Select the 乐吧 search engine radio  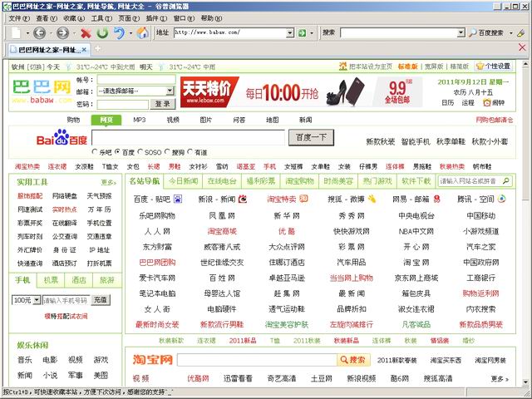(95, 152)
